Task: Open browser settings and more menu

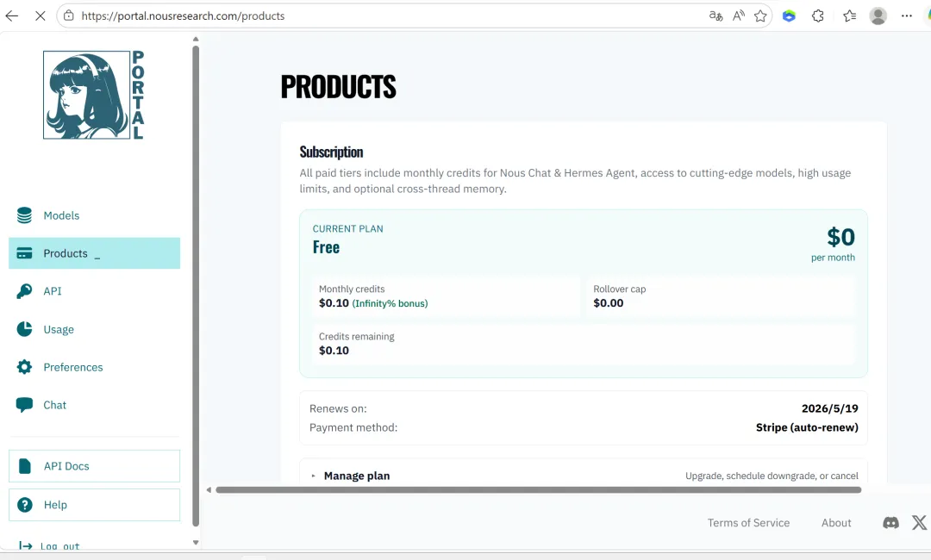Action: [x=907, y=16]
